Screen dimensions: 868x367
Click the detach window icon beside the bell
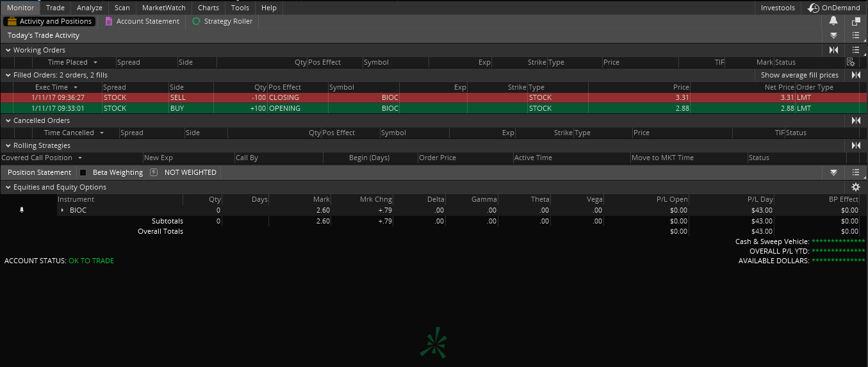(856, 21)
